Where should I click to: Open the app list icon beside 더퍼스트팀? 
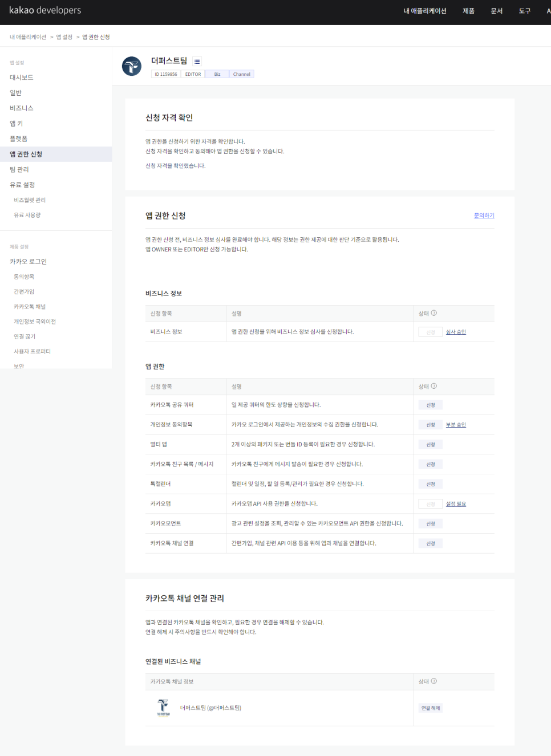197,62
